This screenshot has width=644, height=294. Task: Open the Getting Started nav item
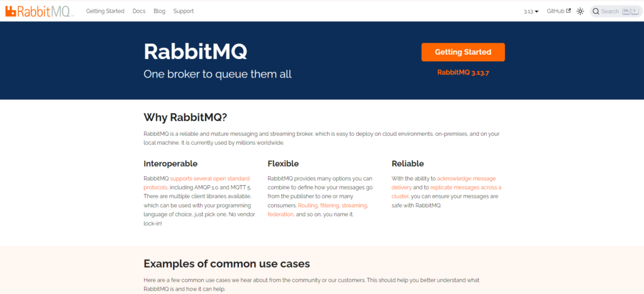[x=105, y=11]
